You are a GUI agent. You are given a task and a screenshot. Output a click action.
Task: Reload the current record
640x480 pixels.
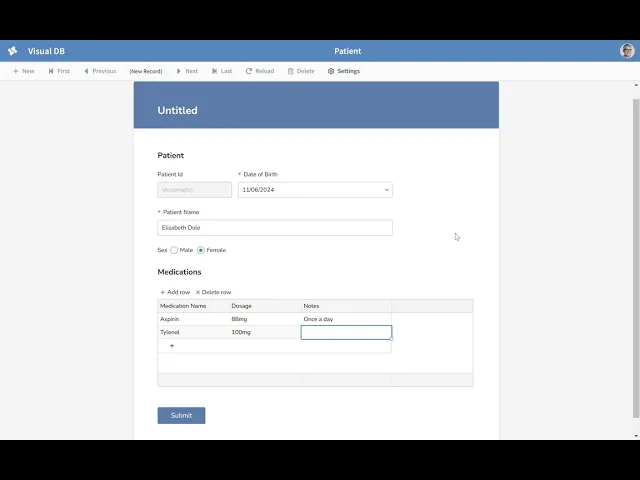coord(260,71)
